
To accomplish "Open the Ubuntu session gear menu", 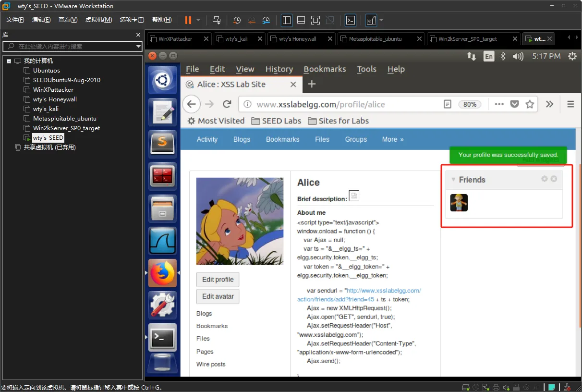I will point(572,56).
